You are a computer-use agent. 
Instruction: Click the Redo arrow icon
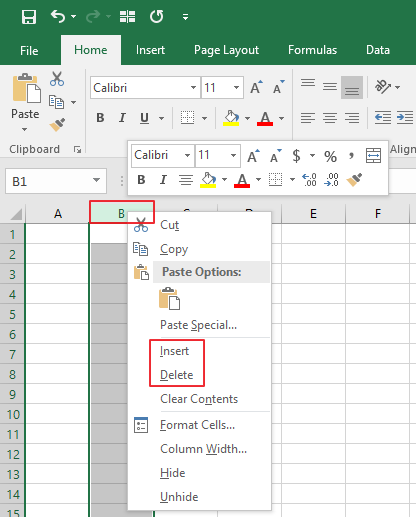click(93, 16)
